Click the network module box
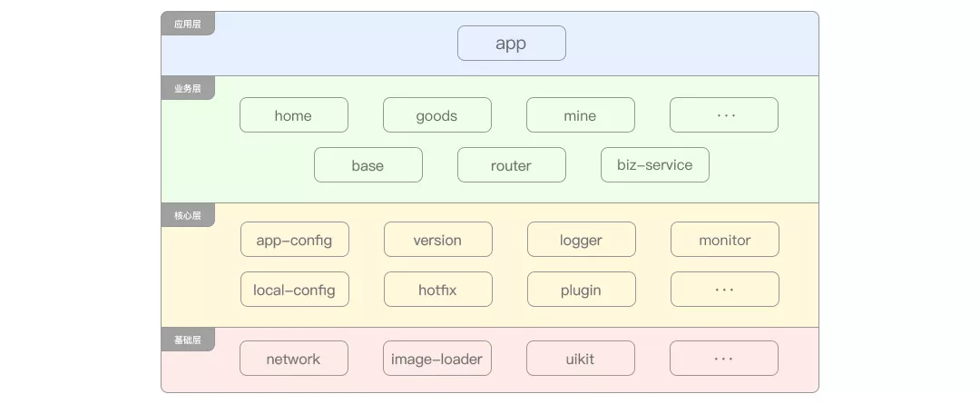The height and width of the screenshot is (404, 980). (294, 359)
